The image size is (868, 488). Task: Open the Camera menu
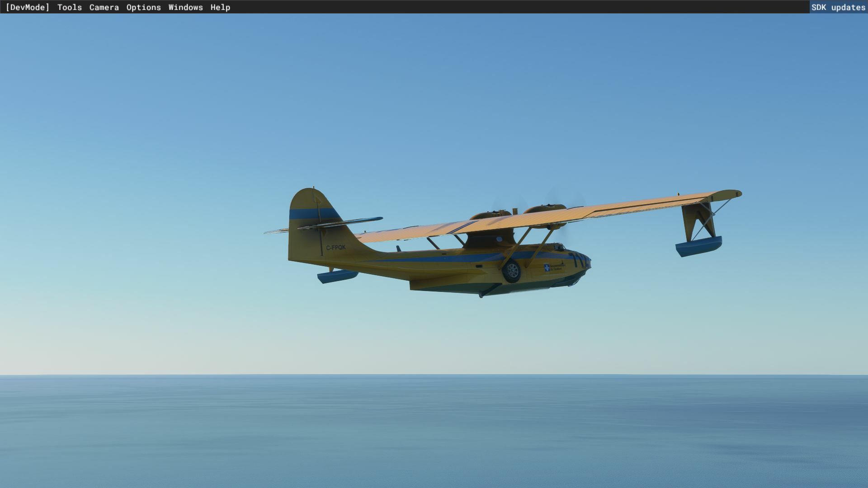(104, 7)
